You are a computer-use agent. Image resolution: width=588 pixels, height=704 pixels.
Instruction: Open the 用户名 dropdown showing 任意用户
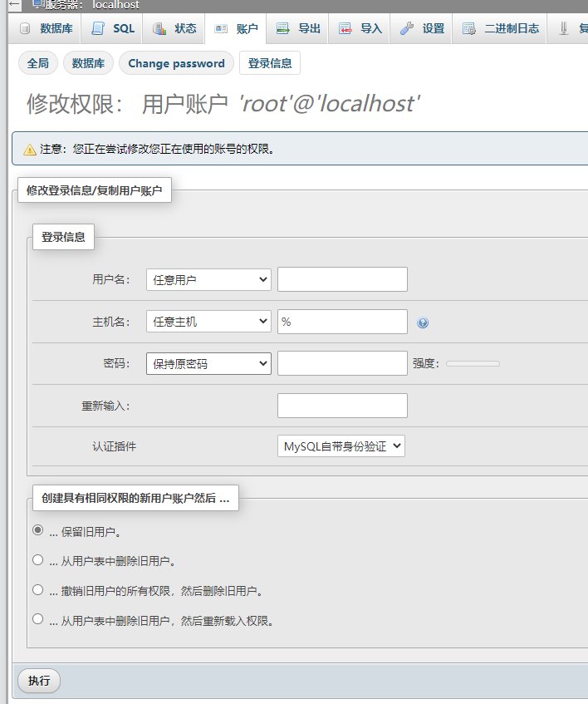[208, 280]
